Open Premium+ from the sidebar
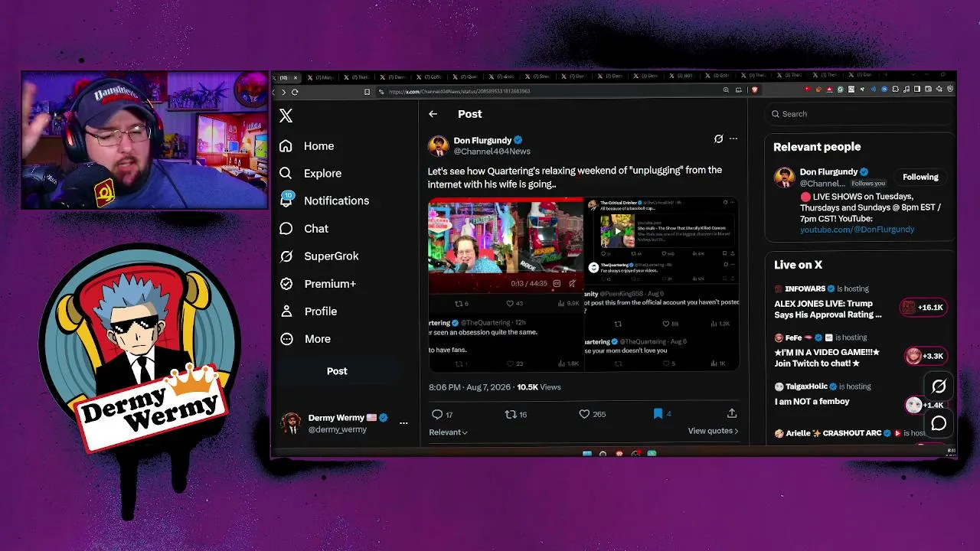 (x=317, y=284)
